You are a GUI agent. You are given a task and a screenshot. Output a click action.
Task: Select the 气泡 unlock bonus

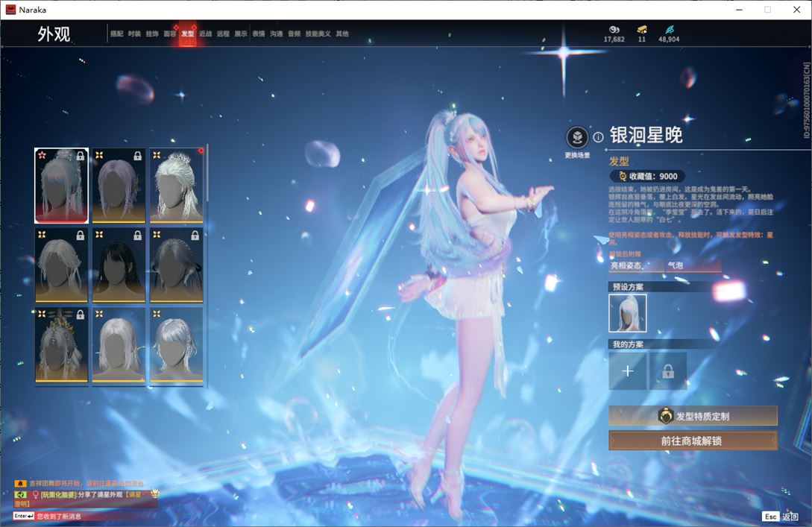[x=694, y=265]
